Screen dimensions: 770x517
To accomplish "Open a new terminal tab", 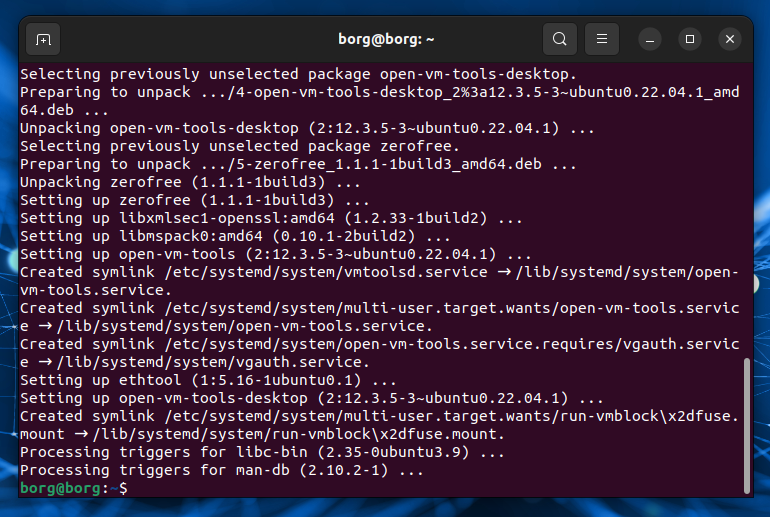I will click(43, 39).
